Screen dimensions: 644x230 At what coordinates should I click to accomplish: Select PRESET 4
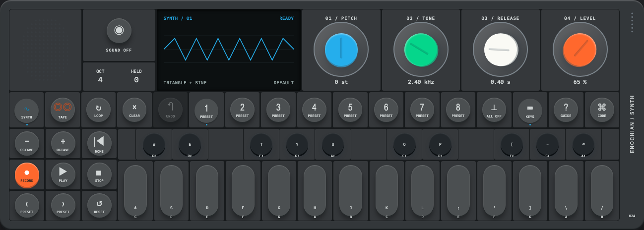click(314, 110)
